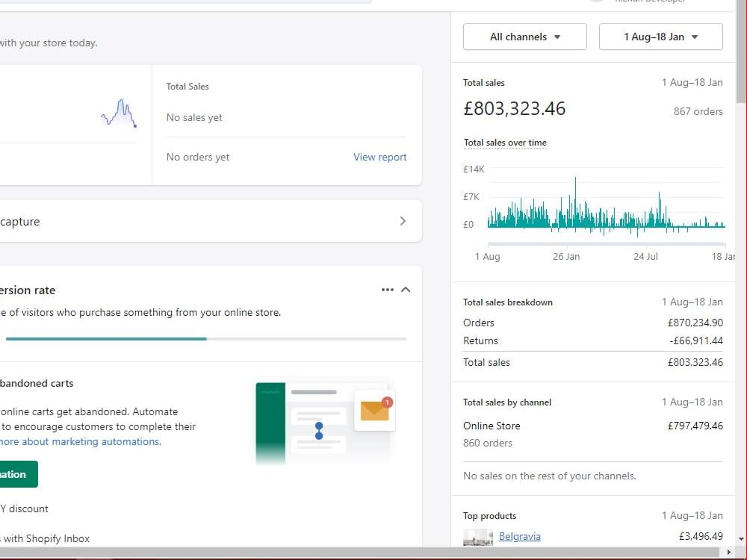Screen dimensions: 747x560
Task: Click the Total sales breakdown heading
Action: click(508, 302)
